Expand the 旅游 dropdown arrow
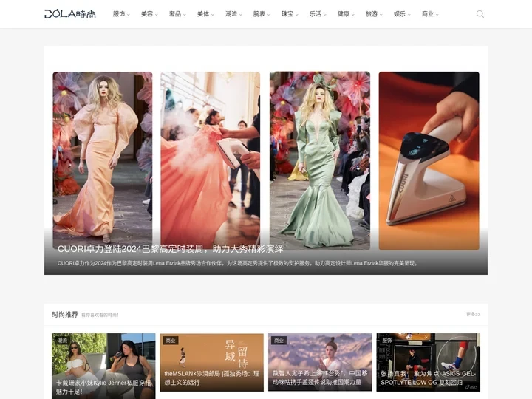 click(381, 15)
